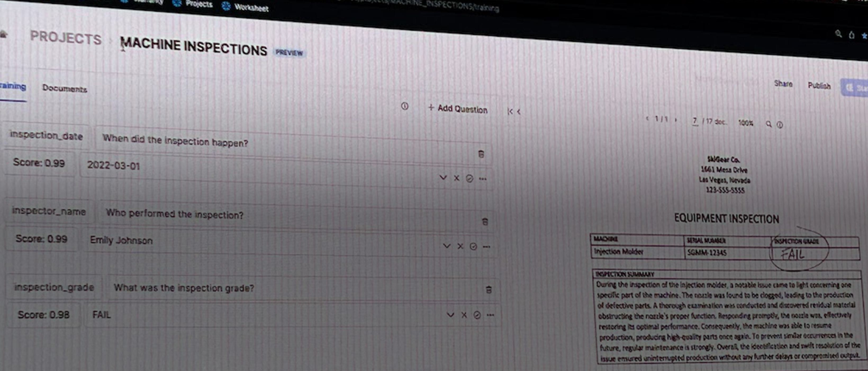Screen dimensions: 868x371
Task: Click the Add Question button
Action: click(458, 109)
